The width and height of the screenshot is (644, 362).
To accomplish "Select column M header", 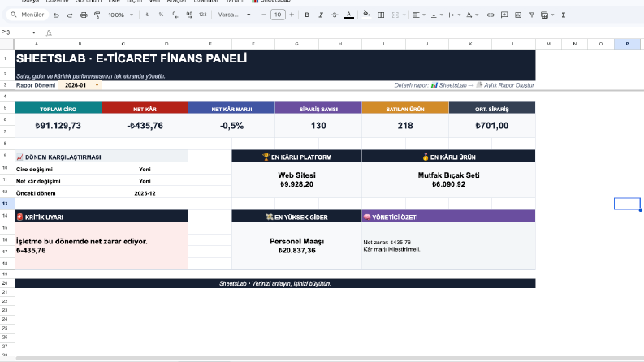I will click(x=548, y=44).
